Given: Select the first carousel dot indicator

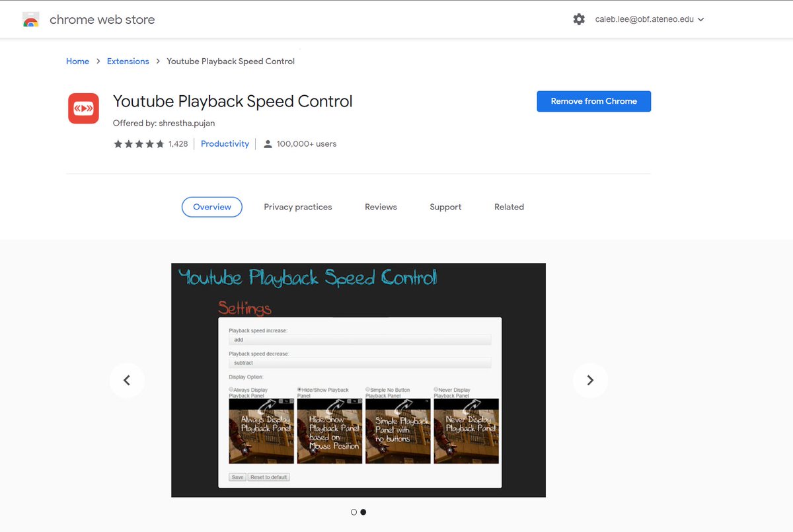Looking at the screenshot, I should click(x=354, y=512).
